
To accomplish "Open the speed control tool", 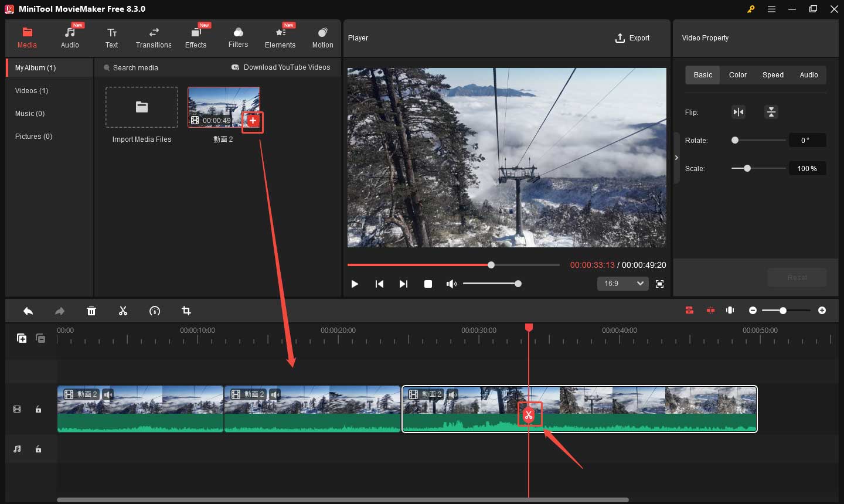I will pyautogui.click(x=155, y=311).
